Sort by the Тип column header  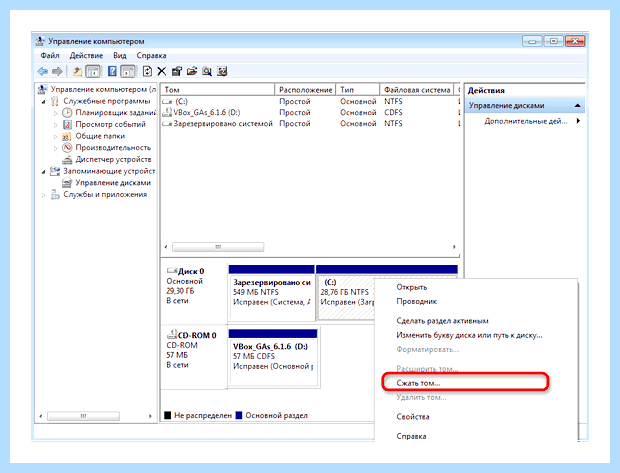[358, 90]
